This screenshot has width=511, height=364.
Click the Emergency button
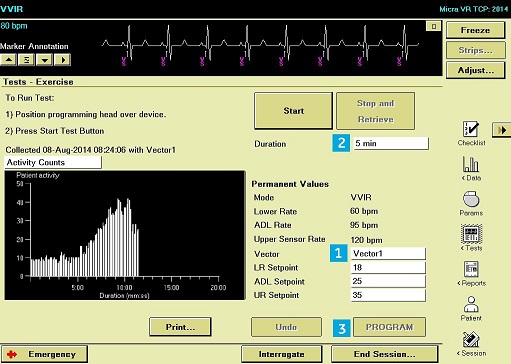pos(44,354)
